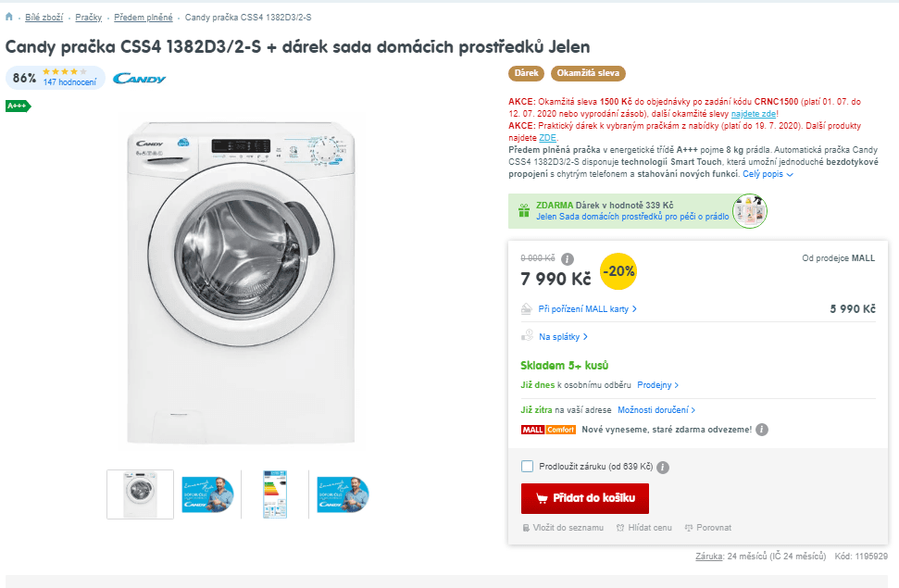
Task: Show info icon for extended warranty
Action: point(662,468)
